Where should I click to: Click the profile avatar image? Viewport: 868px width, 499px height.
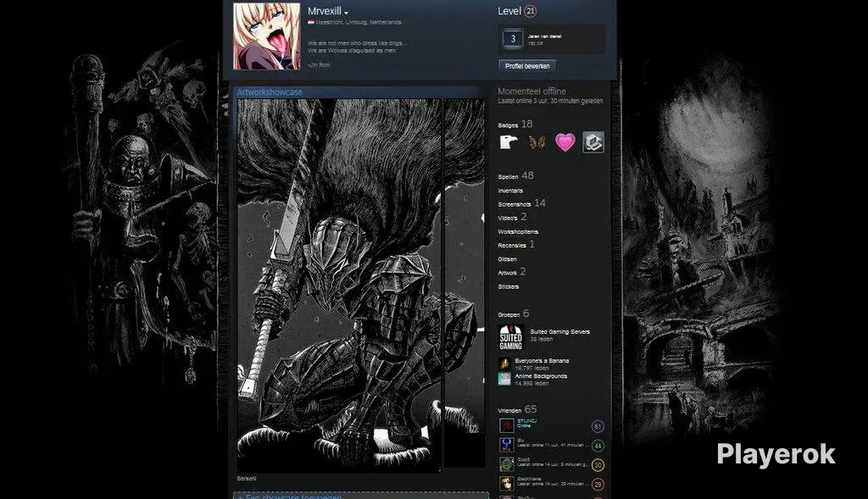pos(266,36)
